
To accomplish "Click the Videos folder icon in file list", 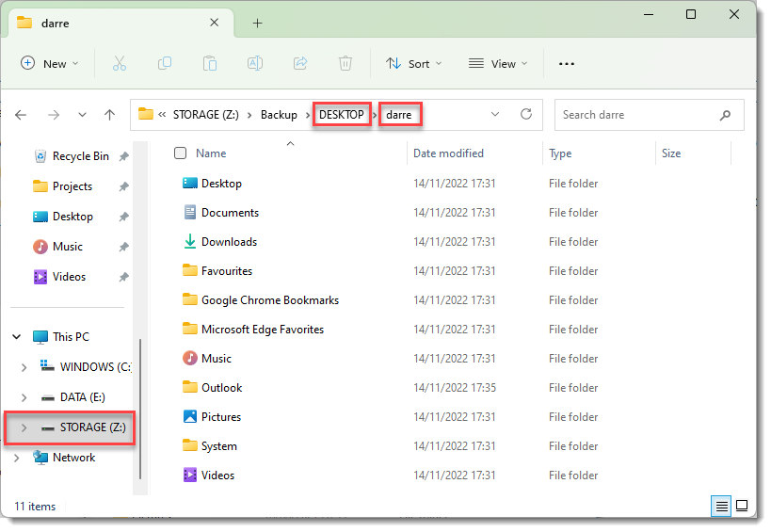I will pos(190,475).
